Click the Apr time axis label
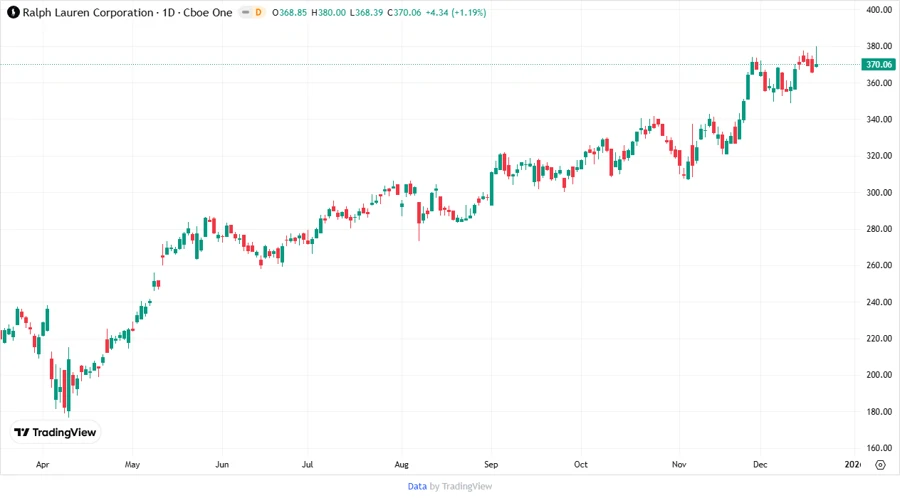The image size is (900, 498). coord(42,464)
